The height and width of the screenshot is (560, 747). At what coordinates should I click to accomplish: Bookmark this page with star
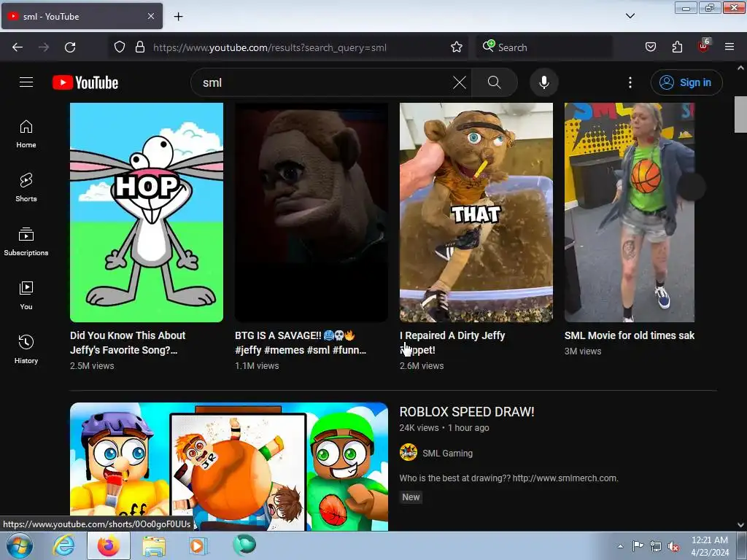pos(457,47)
